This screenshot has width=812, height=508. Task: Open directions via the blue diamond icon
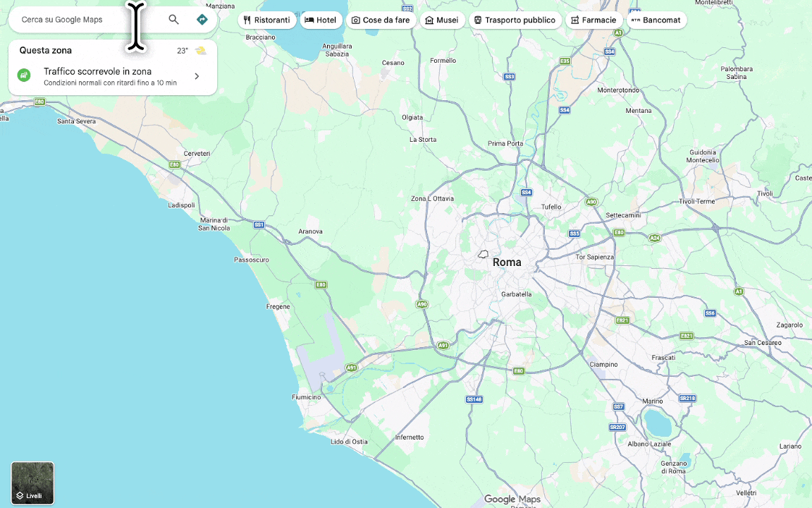click(202, 20)
